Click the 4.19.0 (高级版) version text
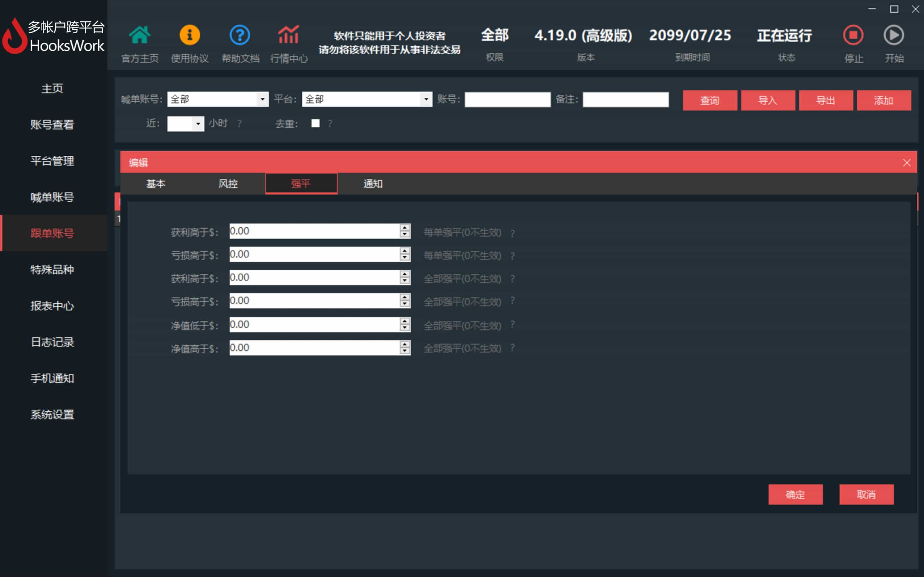The height and width of the screenshot is (577, 924). [x=583, y=35]
